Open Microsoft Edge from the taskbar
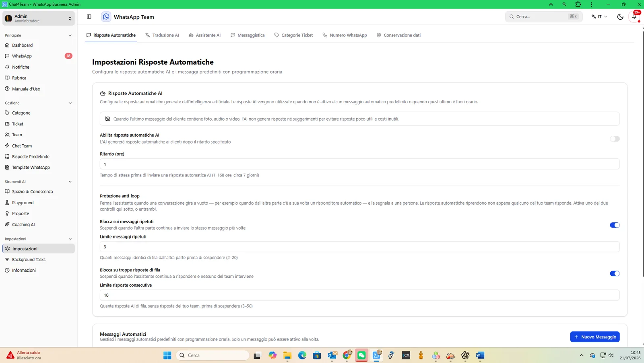 pos(302,355)
